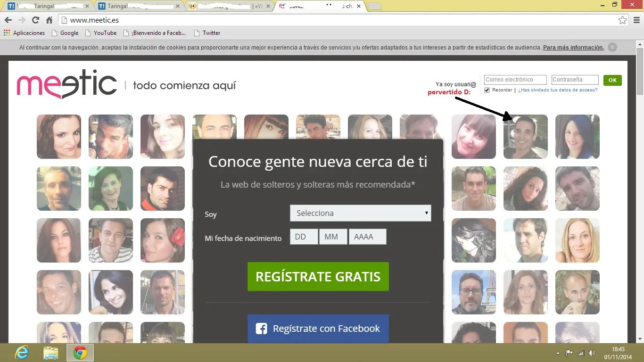Open photo of woman in green top
The height and width of the screenshot is (362, 644).
pos(111,189)
